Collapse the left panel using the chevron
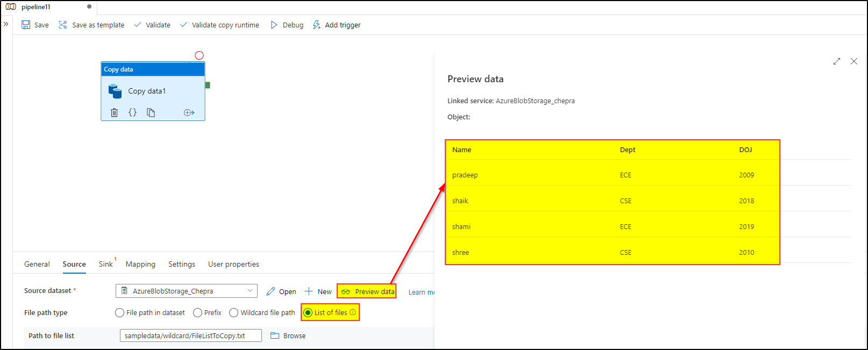 6,24
